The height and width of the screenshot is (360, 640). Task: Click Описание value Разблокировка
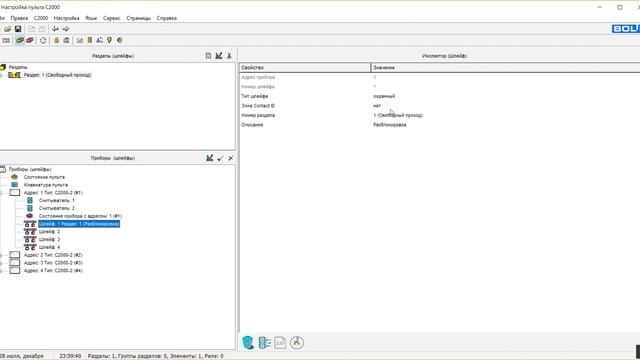tap(389, 125)
